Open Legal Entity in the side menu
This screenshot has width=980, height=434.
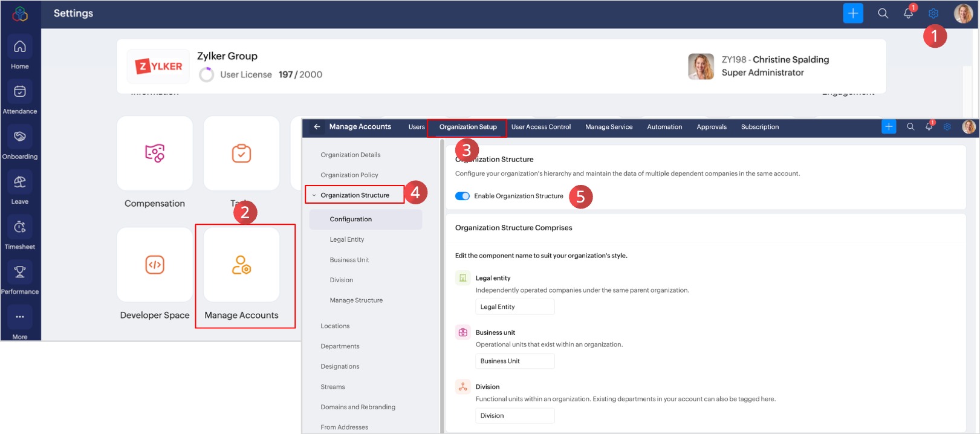(347, 239)
